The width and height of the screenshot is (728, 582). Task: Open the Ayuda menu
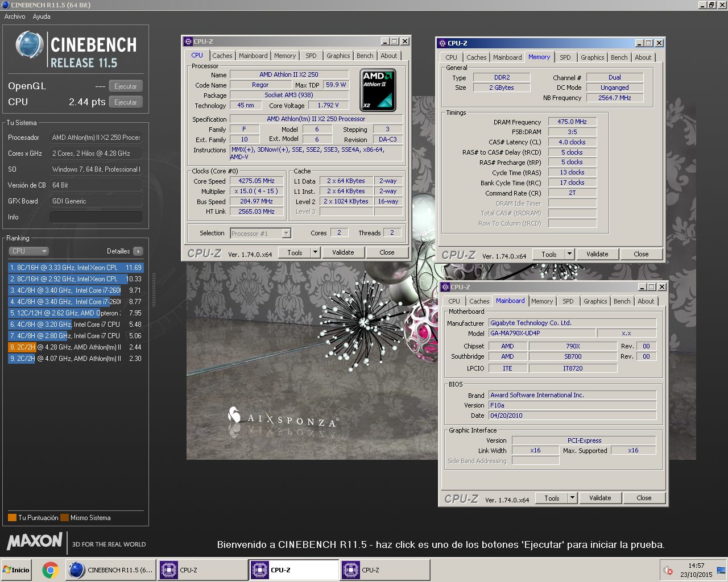tap(42, 16)
